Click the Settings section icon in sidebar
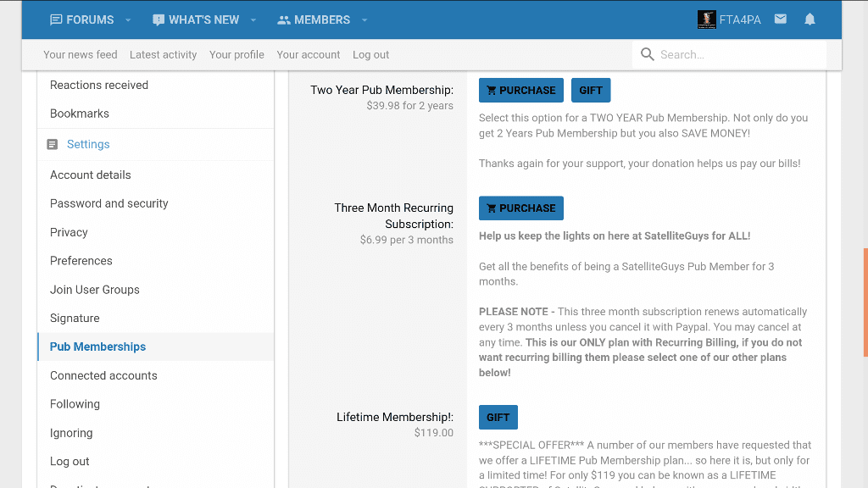The height and width of the screenshot is (488, 868). pos(53,145)
